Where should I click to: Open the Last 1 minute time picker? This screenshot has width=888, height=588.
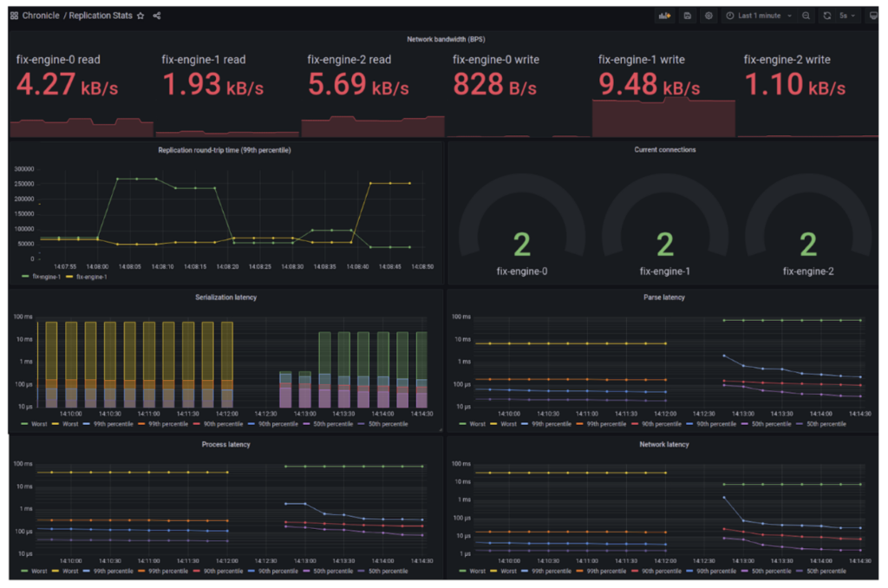tap(759, 16)
